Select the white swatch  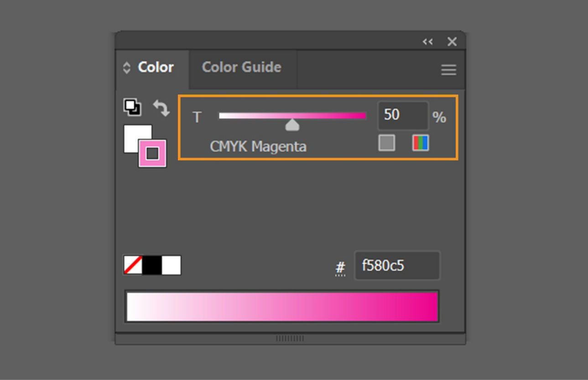(x=171, y=265)
